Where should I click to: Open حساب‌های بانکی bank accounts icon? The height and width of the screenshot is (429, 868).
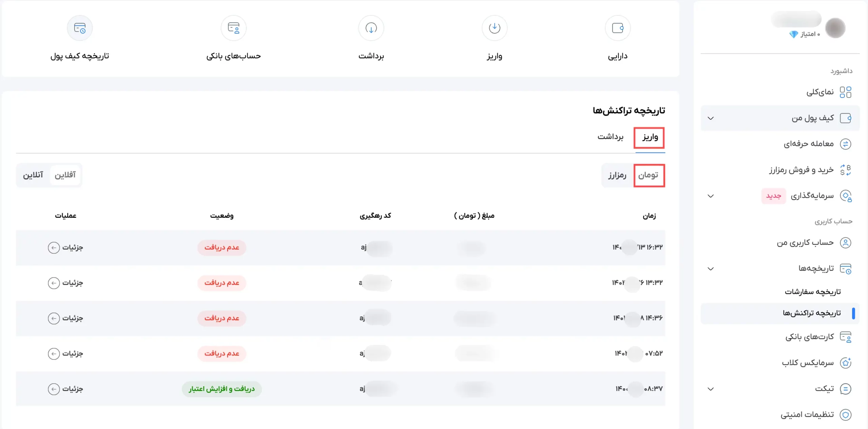(233, 28)
